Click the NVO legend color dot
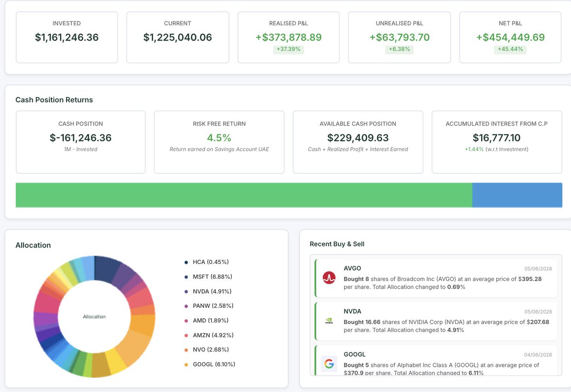Viewport: 571px width, 392px height. pos(186,350)
